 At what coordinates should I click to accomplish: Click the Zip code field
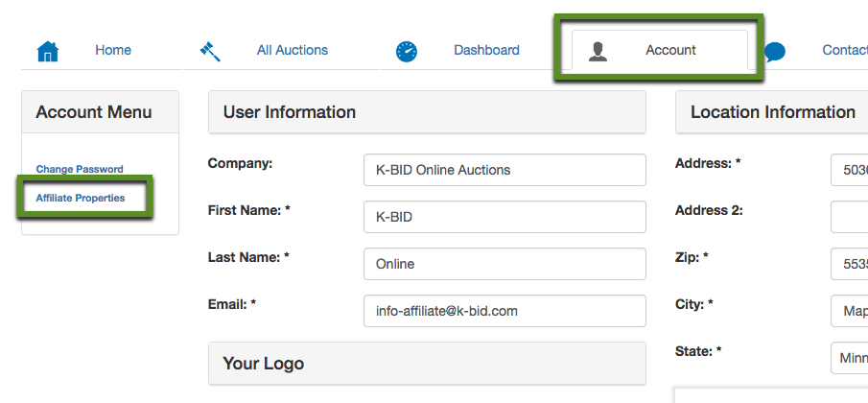click(850, 264)
